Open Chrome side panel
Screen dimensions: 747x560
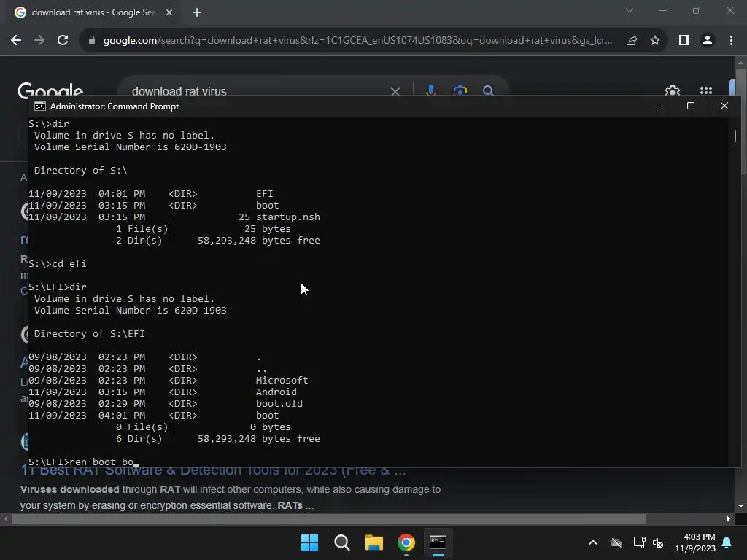(x=684, y=41)
